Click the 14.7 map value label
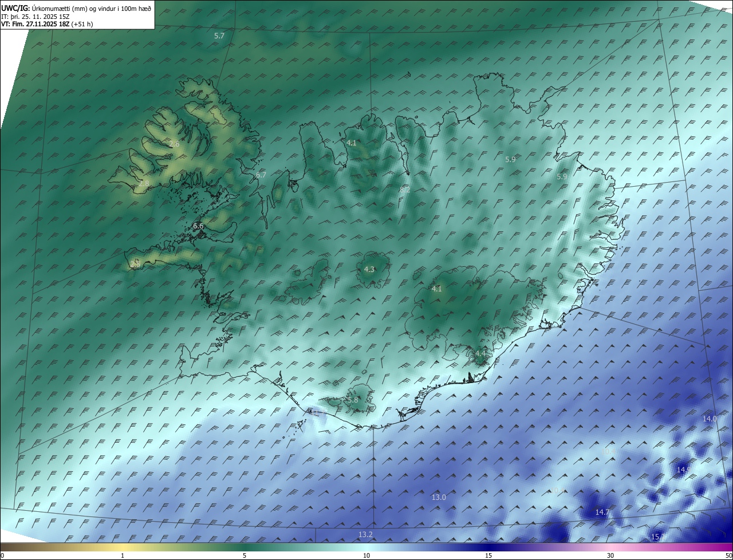This screenshot has width=733, height=560. tap(602, 512)
